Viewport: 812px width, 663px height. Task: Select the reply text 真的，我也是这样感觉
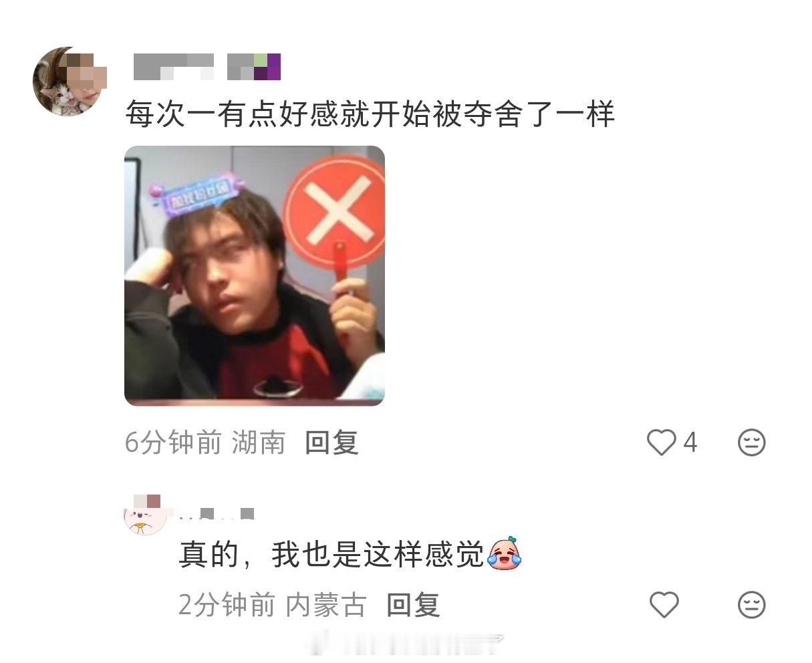331,554
